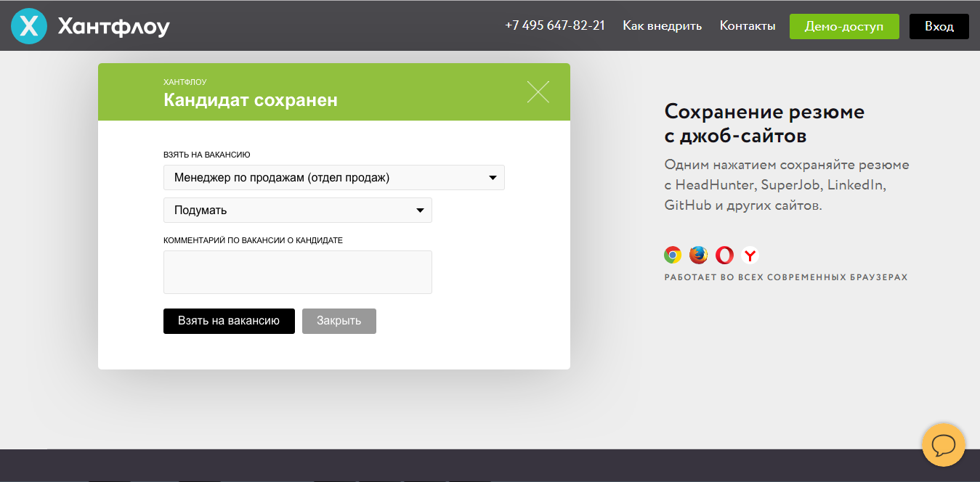Call the phone number +7 495 647-82-21
Image resolution: width=980 pixels, height=482 pixels.
coord(554,25)
